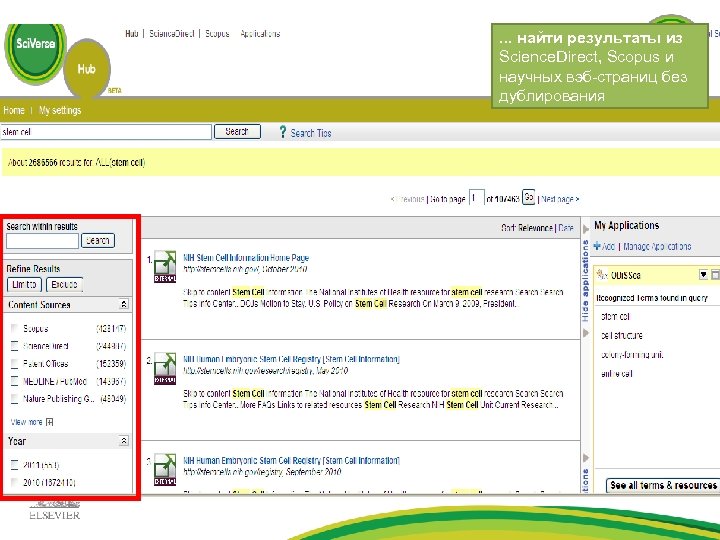Open the Scopus top navigation link
The height and width of the screenshot is (540, 720).
[x=217, y=34]
